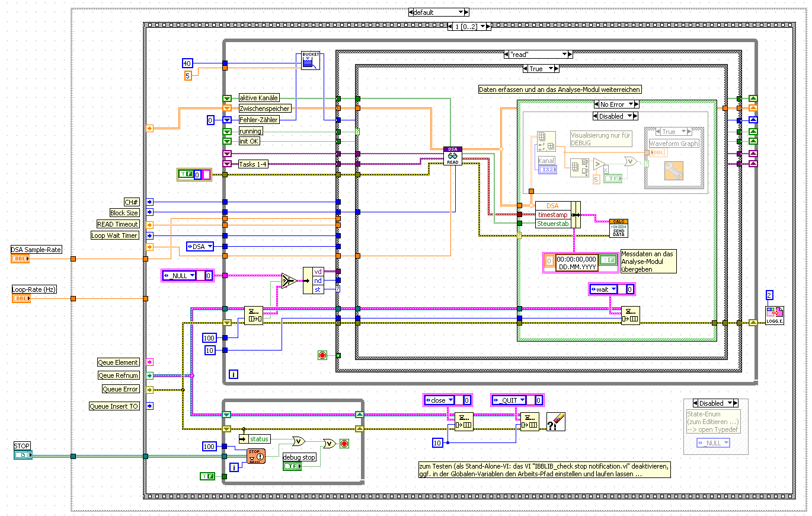Select the queue VI below the wait constant

pos(630,316)
